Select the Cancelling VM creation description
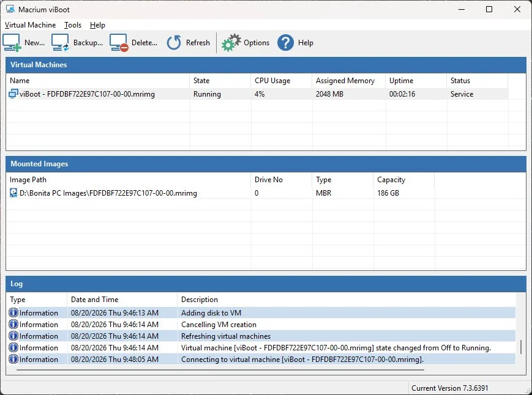The width and height of the screenshot is (532, 395). coord(219,324)
